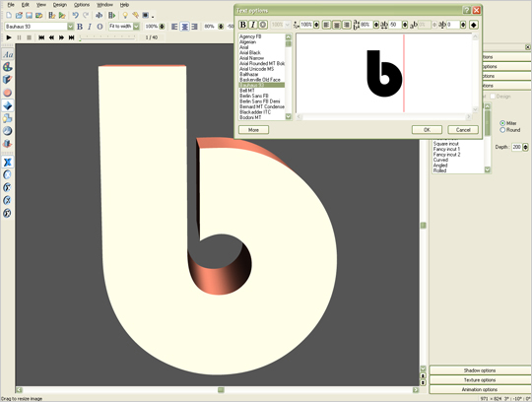The image size is (532, 402).
Task: Click the More button below font list
Action: (253, 130)
